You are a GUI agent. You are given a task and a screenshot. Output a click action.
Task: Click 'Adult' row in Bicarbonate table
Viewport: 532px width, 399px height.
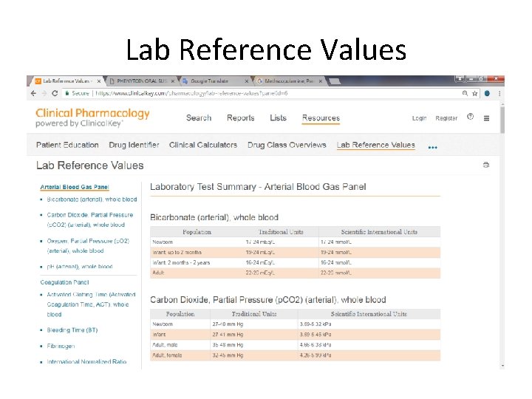(295, 273)
